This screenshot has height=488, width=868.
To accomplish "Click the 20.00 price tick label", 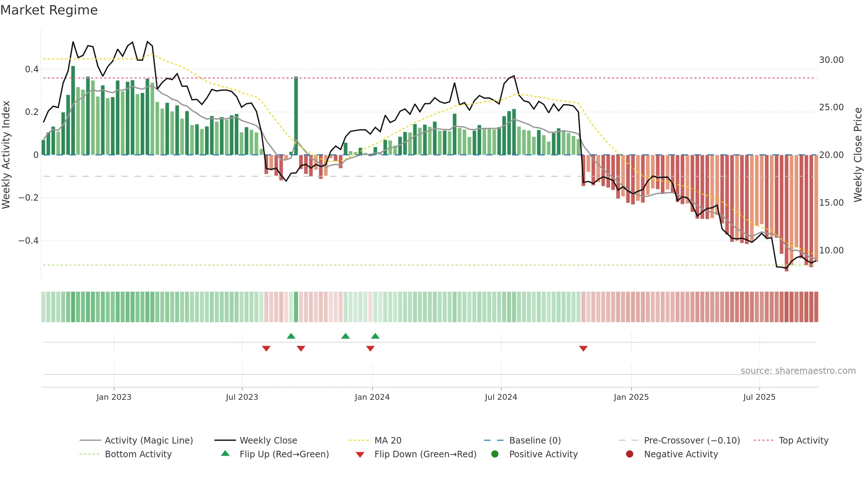I will [831, 155].
